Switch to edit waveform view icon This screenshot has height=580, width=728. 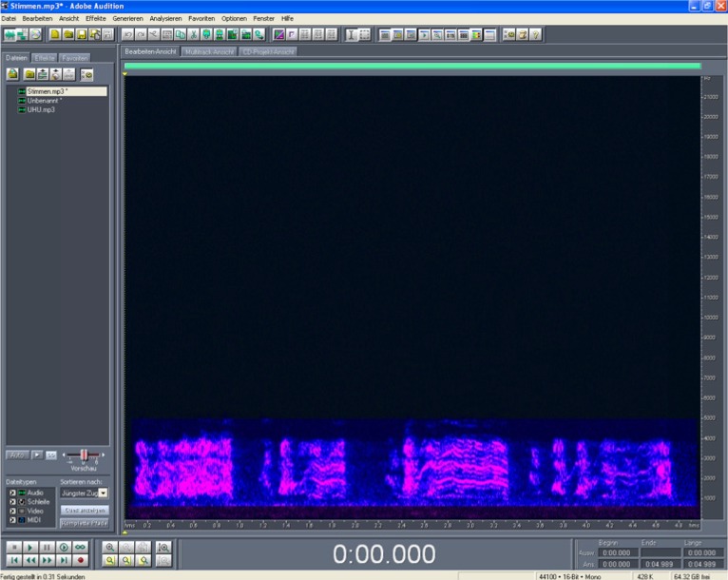click(x=10, y=35)
